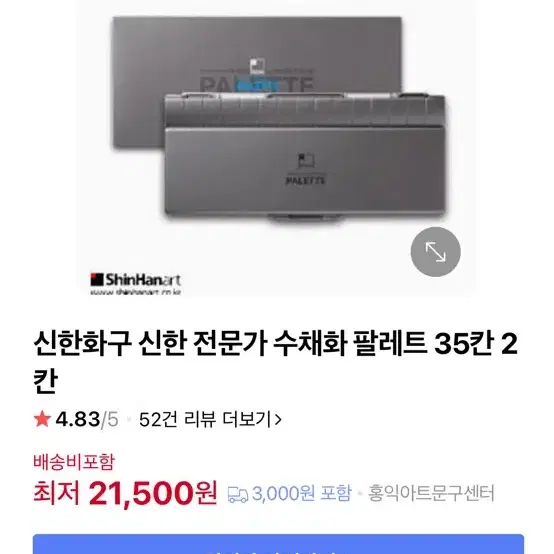Screen dimensions: 554x554
Task: Click the blue button at the bottom
Action: click(278, 544)
